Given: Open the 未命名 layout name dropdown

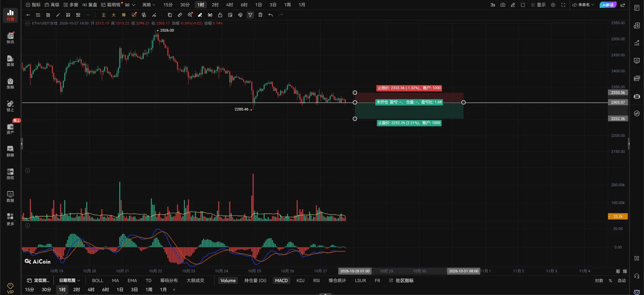Looking at the screenshot, I should point(583,5).
